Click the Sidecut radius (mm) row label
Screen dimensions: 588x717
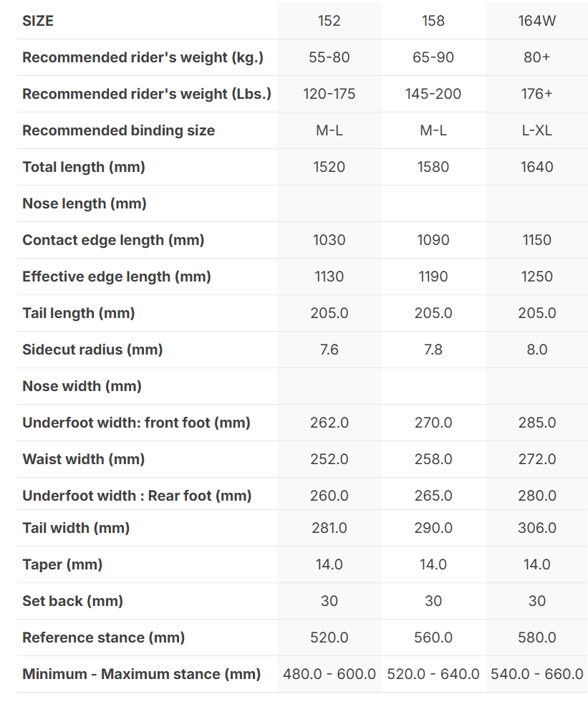(92, 350)
